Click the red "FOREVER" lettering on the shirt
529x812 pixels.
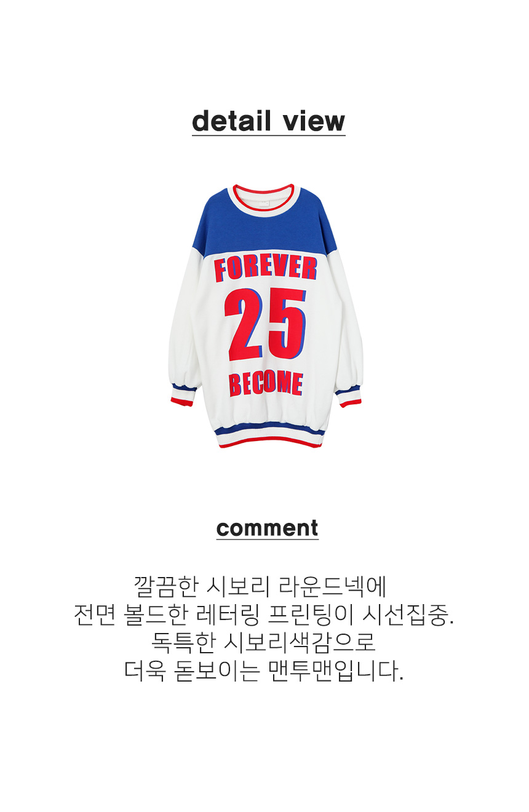[x=265, y=268]
